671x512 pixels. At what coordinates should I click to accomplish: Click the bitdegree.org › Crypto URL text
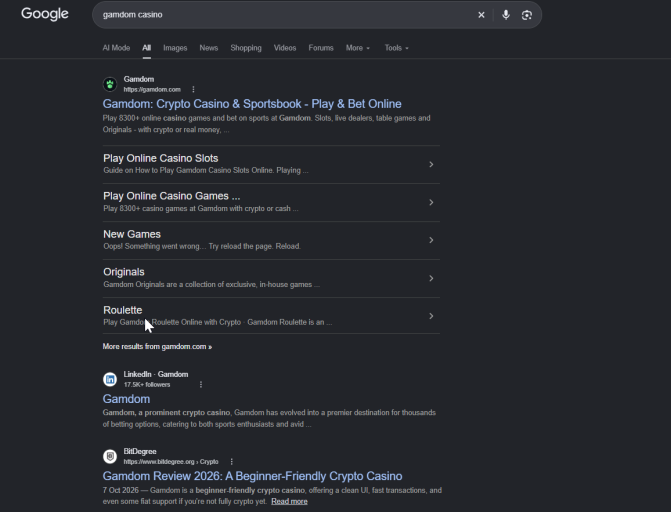point(171,461)
